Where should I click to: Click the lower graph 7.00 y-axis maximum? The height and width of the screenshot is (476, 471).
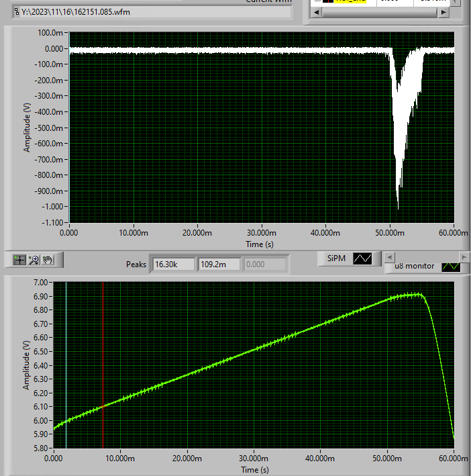tap(41, 283)
